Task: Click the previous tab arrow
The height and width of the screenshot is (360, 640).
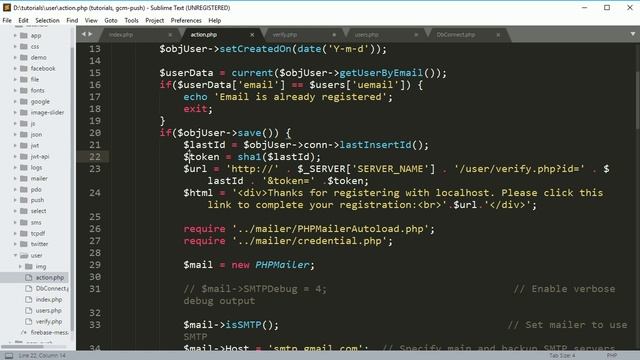Action: [x=83, y=34]
